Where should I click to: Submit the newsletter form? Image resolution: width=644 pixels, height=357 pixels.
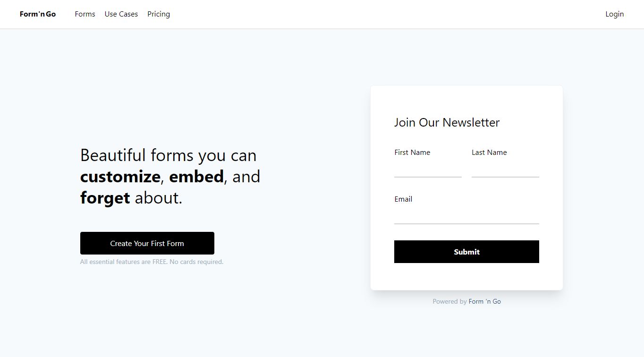(466, 252)
